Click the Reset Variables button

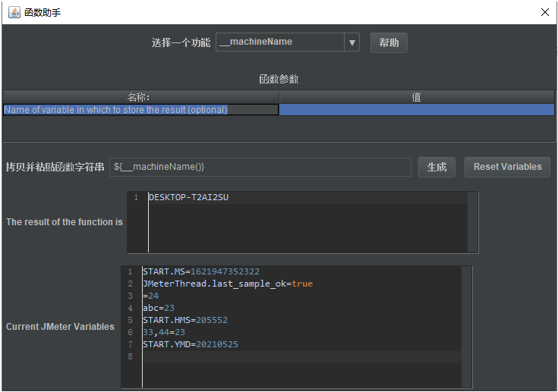point(507,167)
